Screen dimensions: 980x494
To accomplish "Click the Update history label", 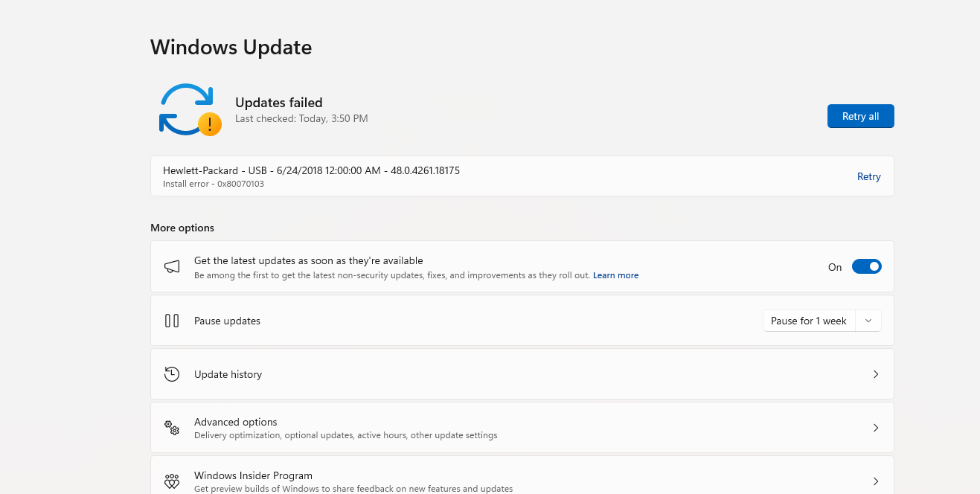I will click(228, 374).
